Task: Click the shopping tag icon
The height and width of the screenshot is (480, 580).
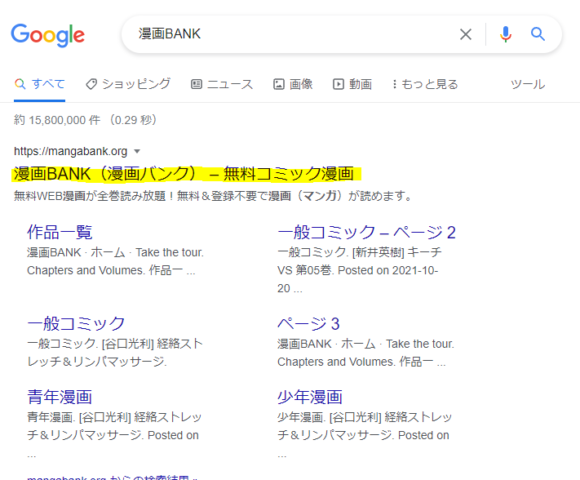Action: coord(91,84)
